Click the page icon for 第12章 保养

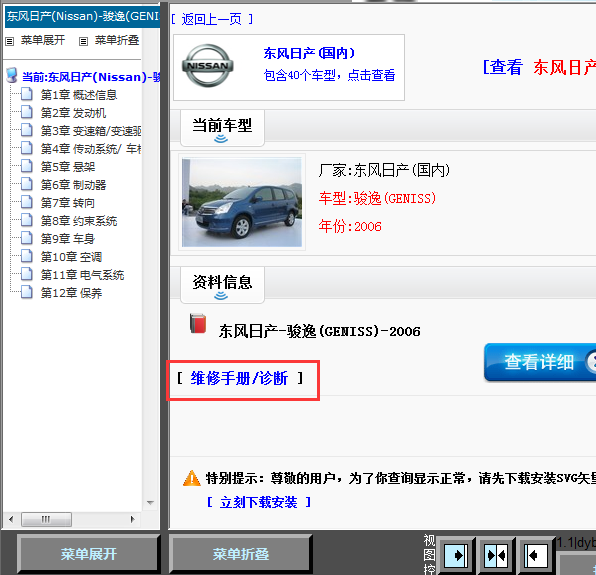click(27, 292)
